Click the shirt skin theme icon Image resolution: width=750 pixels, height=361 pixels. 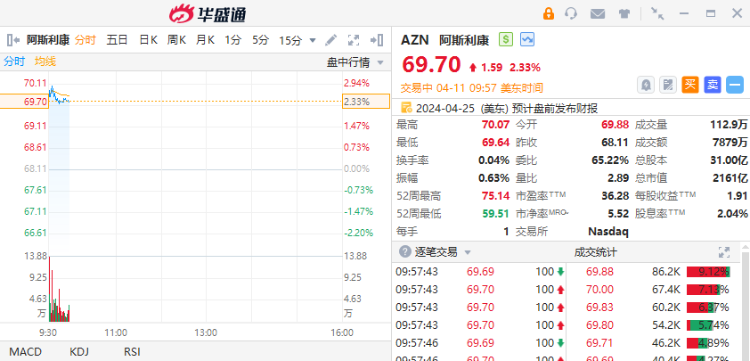pyautogui.click(x=624, y=13)
